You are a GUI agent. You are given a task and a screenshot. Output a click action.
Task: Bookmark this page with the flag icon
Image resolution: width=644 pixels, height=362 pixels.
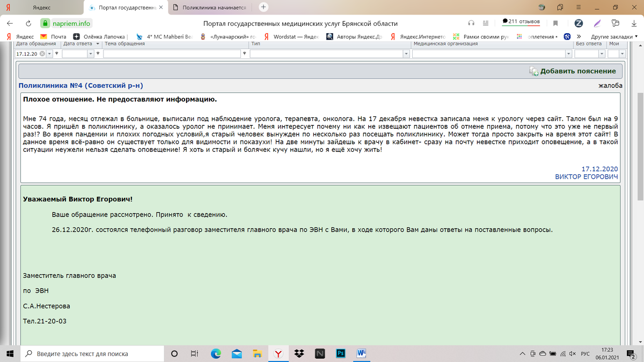coord(556,23)
